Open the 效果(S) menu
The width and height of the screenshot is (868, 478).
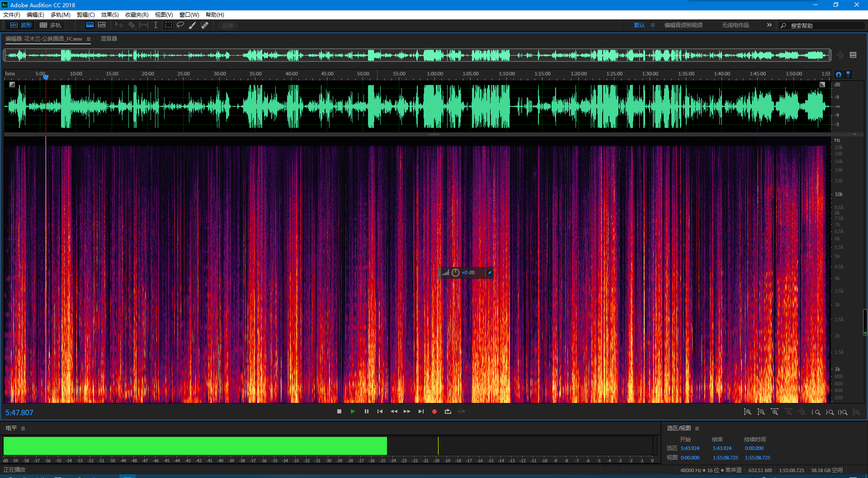pyautogui.click(x=110, y=15)
